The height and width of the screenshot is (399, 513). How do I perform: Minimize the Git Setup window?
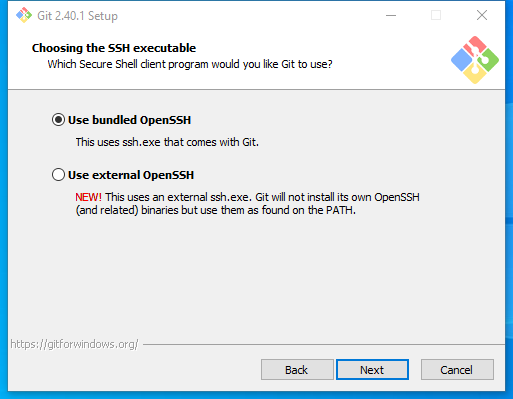[391, 15]
